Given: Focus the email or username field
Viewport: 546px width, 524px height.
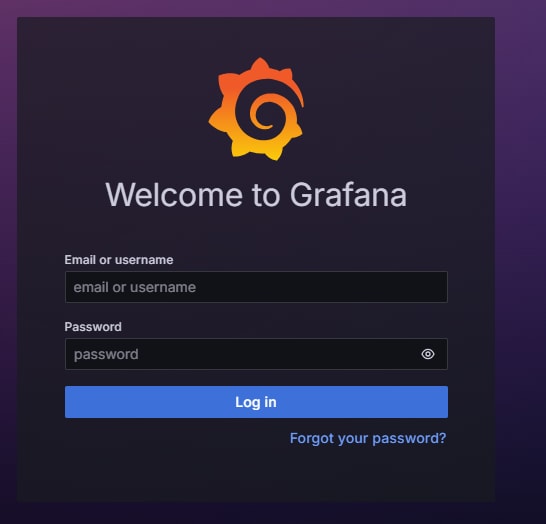Looking at the screenshot, I should coord(256,287).
